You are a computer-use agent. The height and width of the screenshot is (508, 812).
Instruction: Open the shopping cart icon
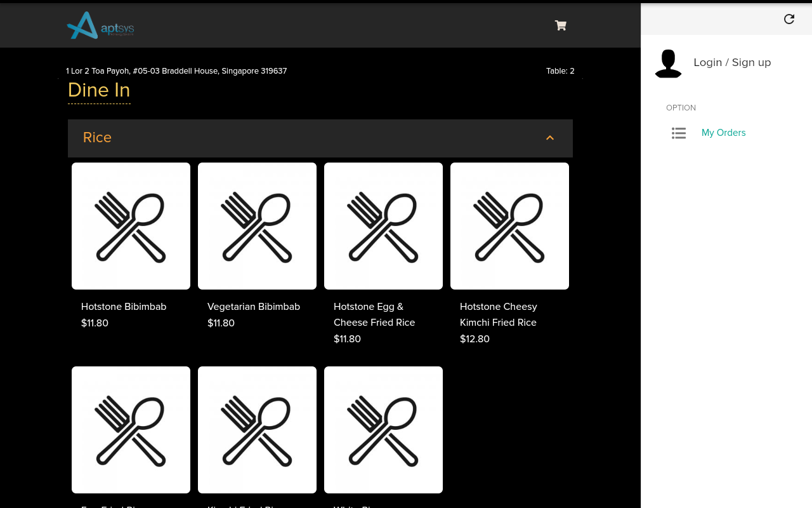pyautogui.click(x=560, y=25)
